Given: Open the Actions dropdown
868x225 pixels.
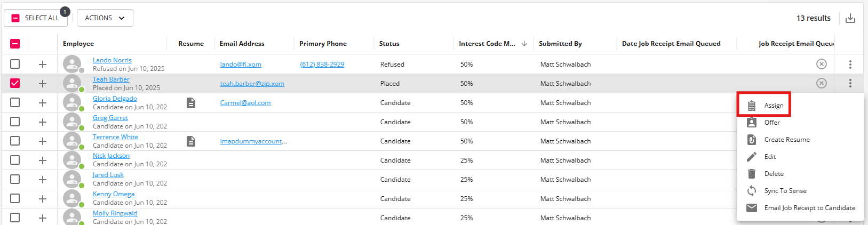Looking at the screenshot, I should (105, 18).
